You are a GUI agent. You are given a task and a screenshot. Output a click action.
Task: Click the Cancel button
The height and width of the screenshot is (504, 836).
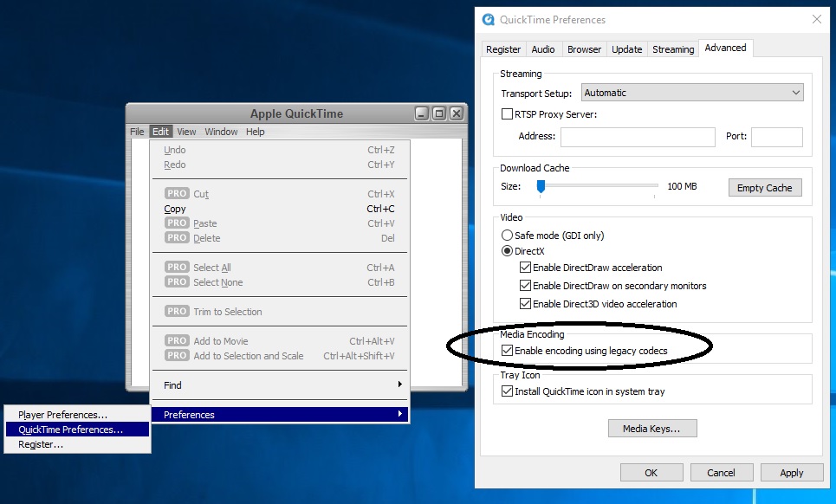(x=722, y=473)
